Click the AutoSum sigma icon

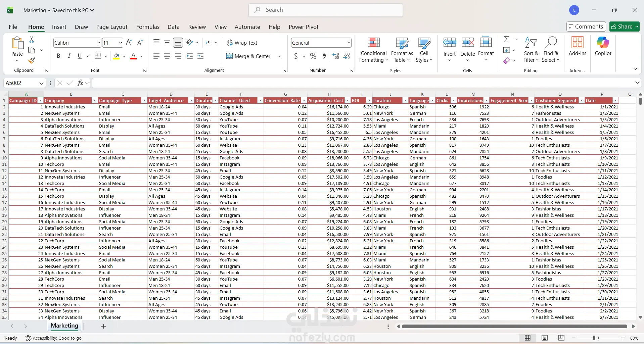(507, 40)
